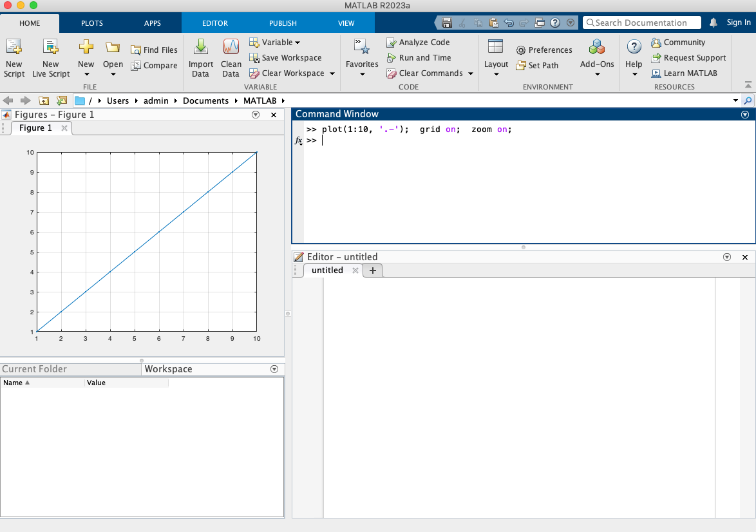Switch to the PLOTS tab
Image resolution: width=756 pixels, height=532 pixels.
click(91, 23)
